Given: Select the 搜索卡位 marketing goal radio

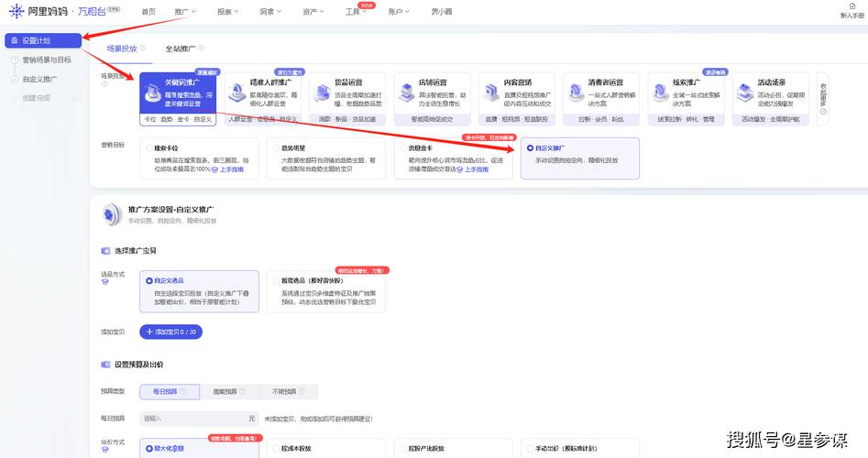Looking at the screenshot, I should tap(149, 148).
